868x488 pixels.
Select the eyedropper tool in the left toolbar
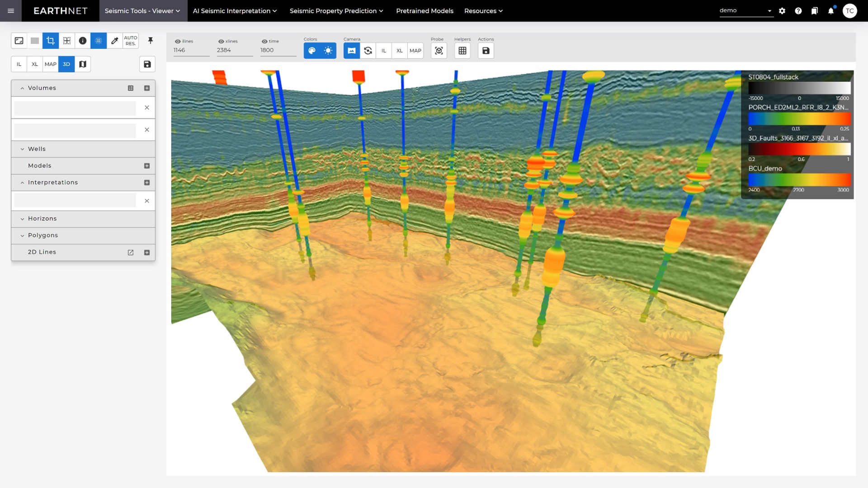coord(115,41)
